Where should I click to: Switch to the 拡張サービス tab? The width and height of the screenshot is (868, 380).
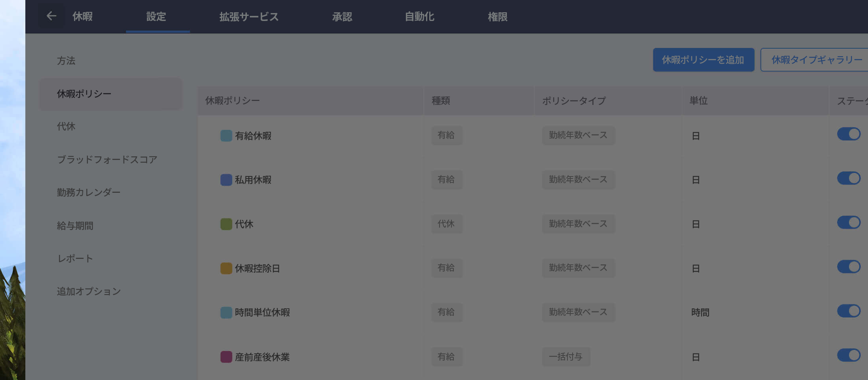248,17
